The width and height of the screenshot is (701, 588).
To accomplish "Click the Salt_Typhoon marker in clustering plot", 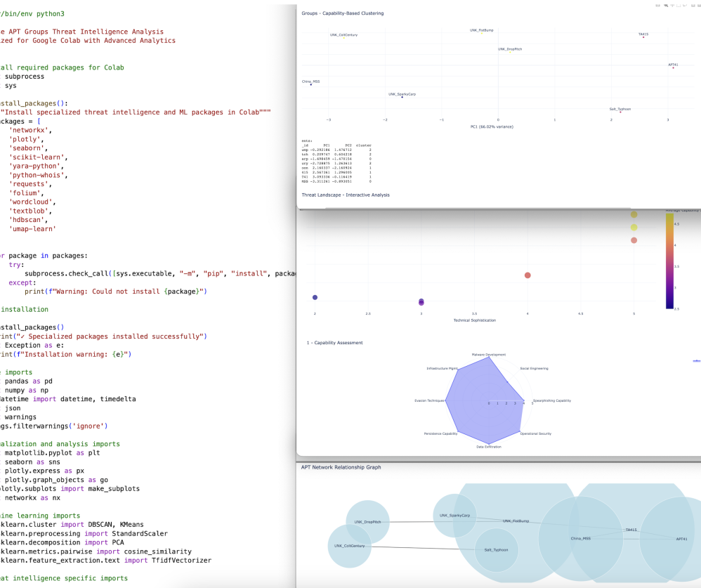I will point(620,112).
